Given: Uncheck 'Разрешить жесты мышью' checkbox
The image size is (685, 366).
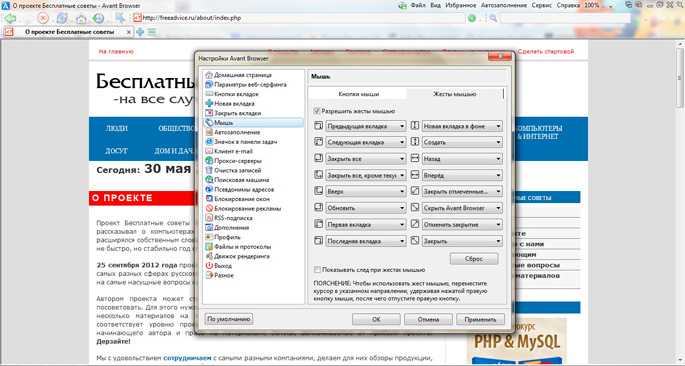Looking at the screenshot, I should 317,111.
